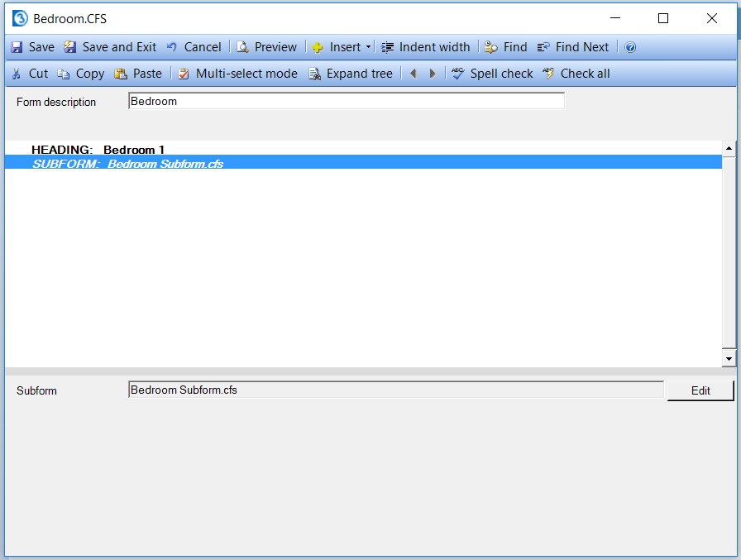Select the SUBFORM: Bedroom Subform.cfs row
This screenshot has width=741, height=560.
363,162
